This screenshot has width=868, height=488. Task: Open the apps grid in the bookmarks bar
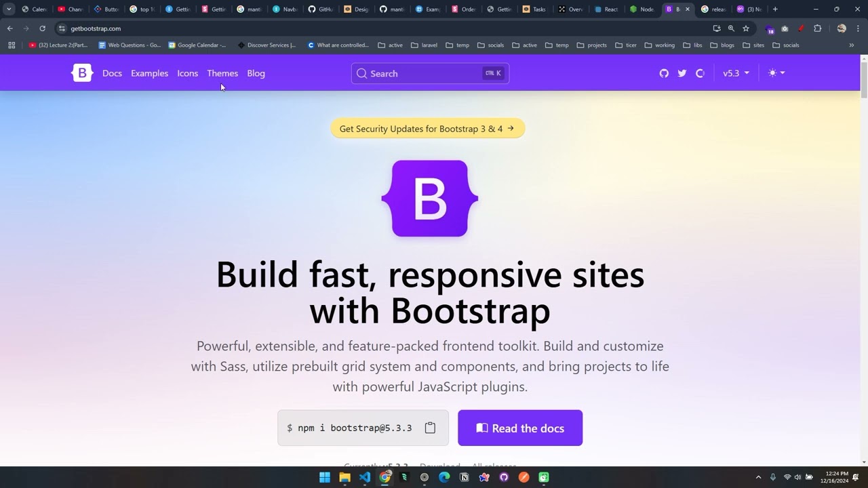(12, 45)
